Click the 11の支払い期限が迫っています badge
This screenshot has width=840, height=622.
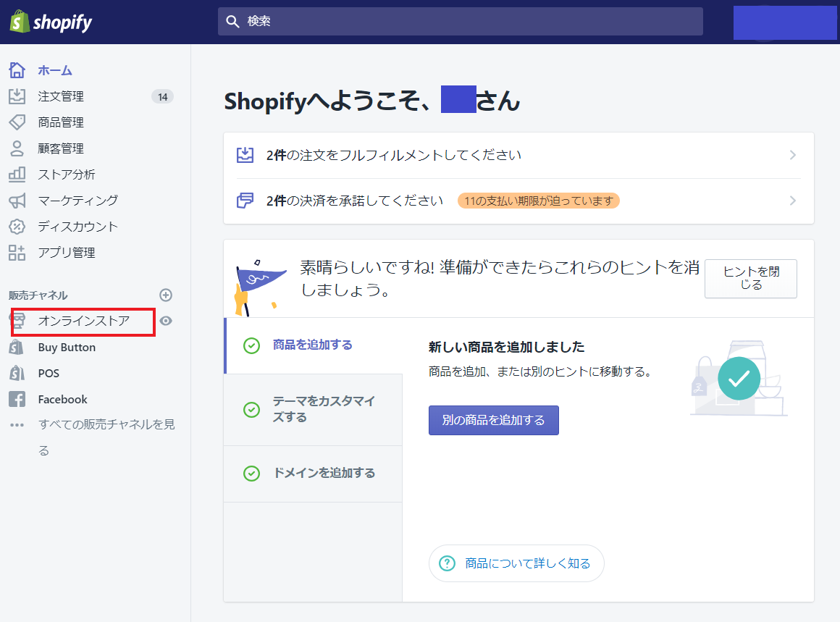tap(538, 201)
